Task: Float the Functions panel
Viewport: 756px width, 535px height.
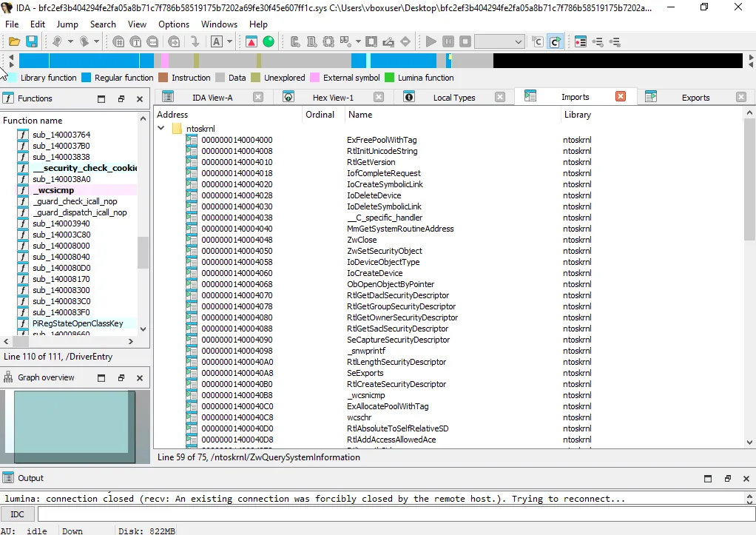Action: 121,99
